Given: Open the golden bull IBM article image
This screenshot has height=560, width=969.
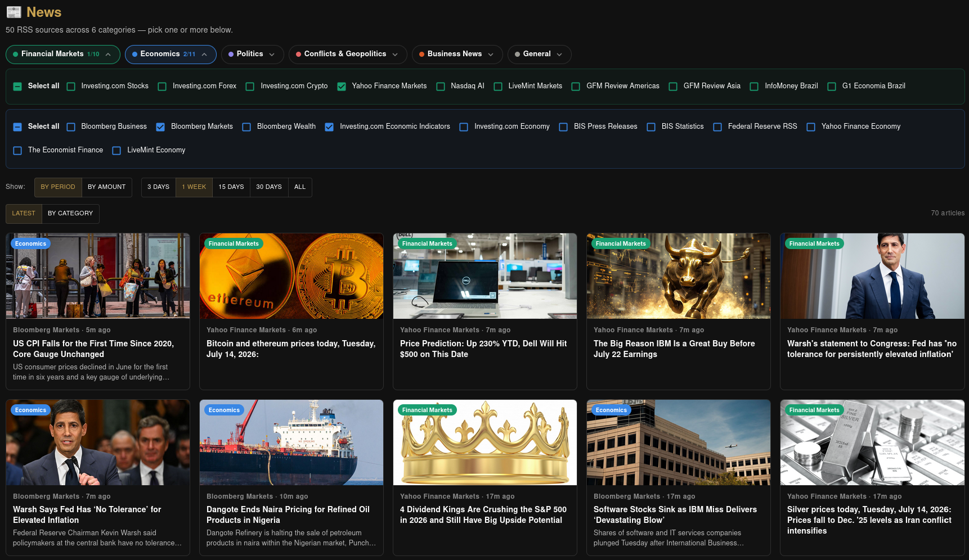Looking at the screenshot, I should pos(679,276).
